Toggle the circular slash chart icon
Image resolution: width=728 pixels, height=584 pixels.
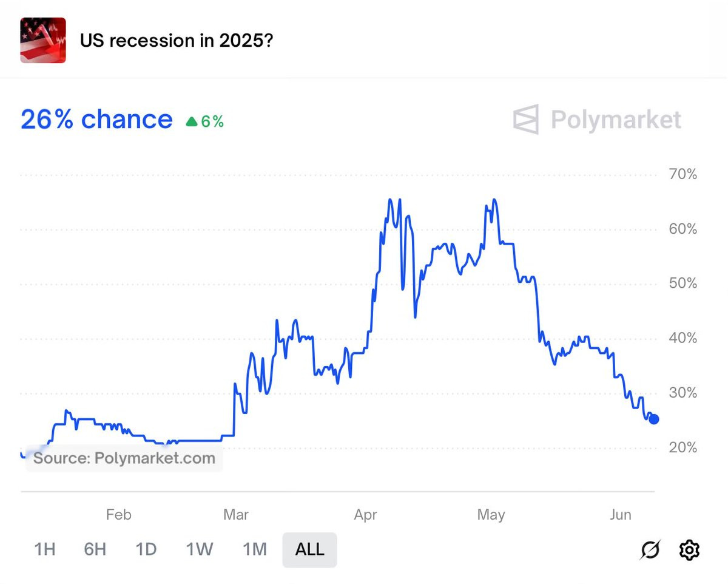[650, 550]
